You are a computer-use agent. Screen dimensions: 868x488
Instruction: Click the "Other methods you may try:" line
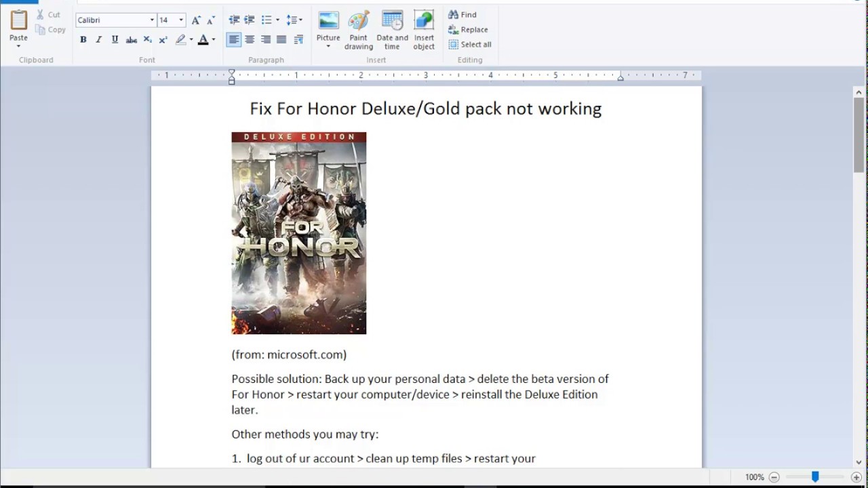click(x=305, y=434)
